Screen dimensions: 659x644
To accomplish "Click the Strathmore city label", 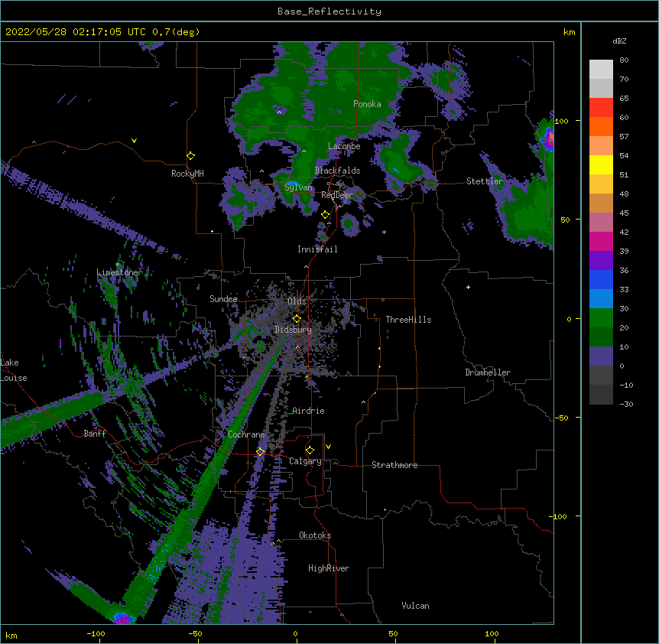I will (x=394, y=465).
